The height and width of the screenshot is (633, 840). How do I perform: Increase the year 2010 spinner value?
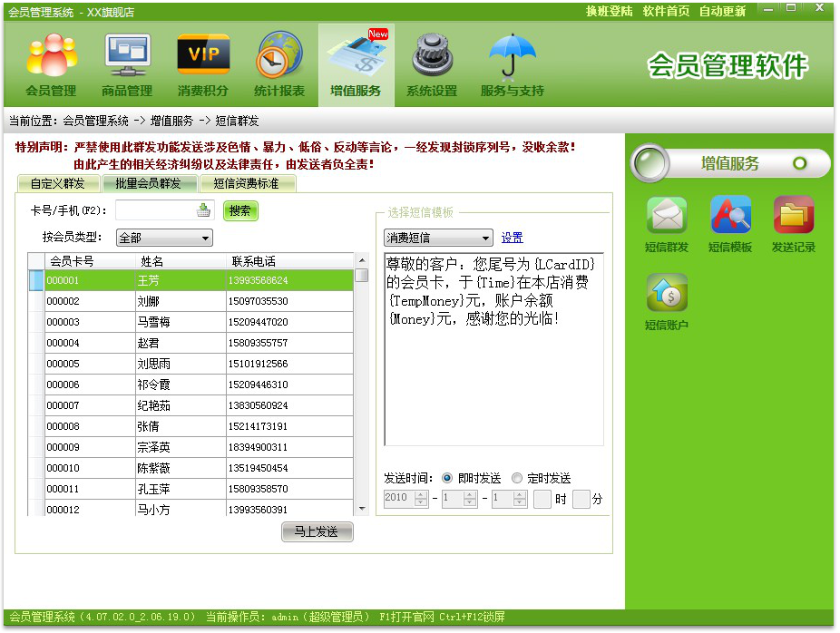[x=421, y=495]
